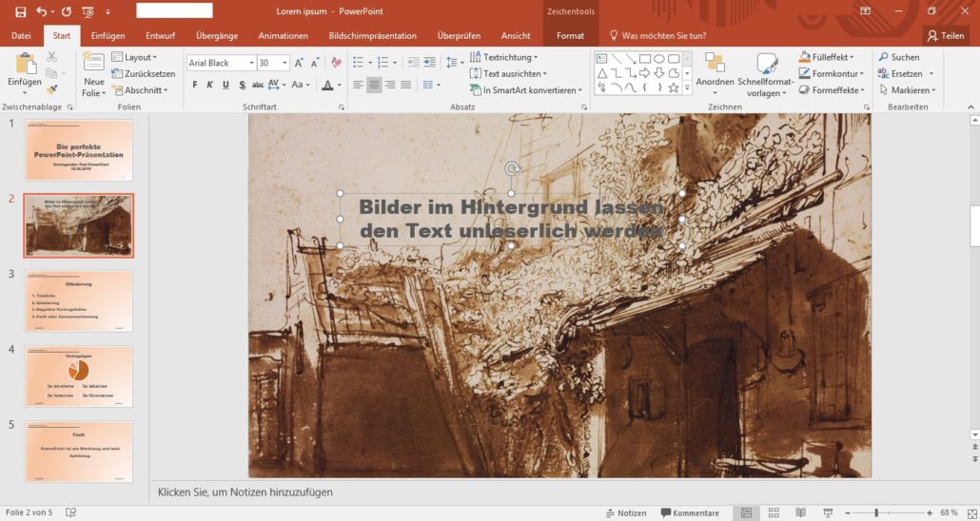The width and height of the screenshot is (980, 521).
Task: Open In SmartArt konvertieren dropdown
Action: (x=525, y=90)
